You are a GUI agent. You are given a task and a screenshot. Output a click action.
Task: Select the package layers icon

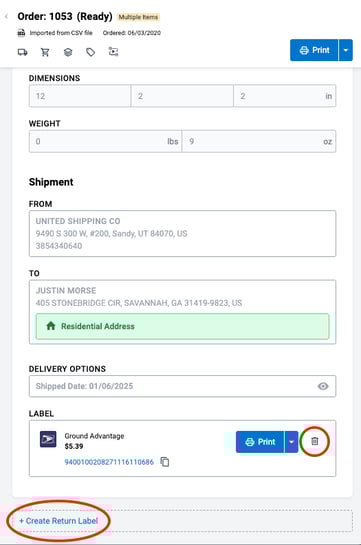pos(68,52)
